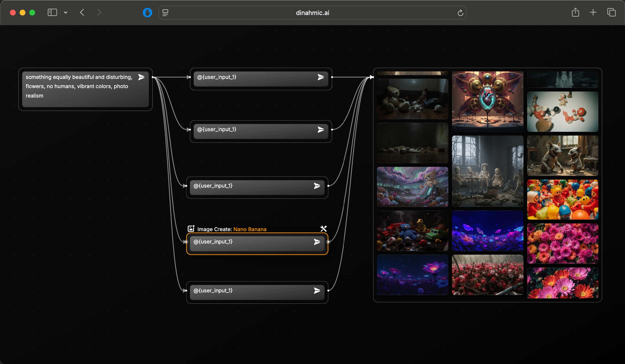Viewport: 625px width, 364px height.
Task: Open the colorful plastic toys thumbnail
Action: pos(562,199)
